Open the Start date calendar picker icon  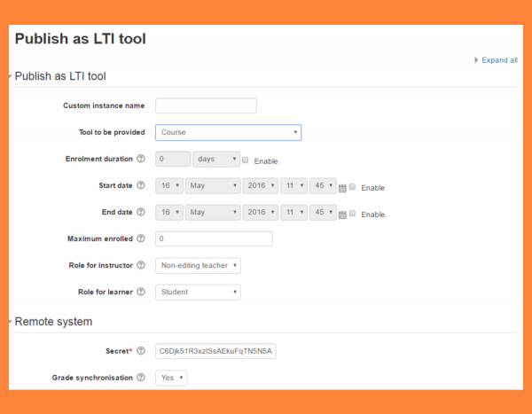pos(343,188)
